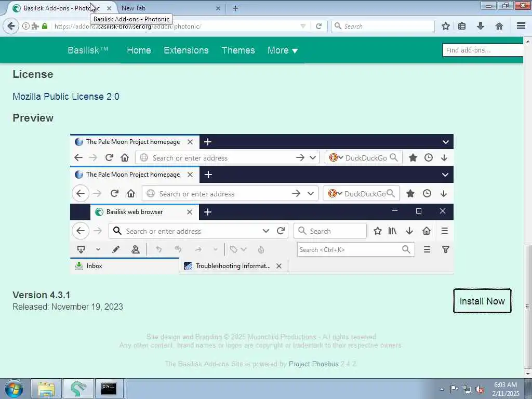Open the taskbar clock and date

pos(506,389)
